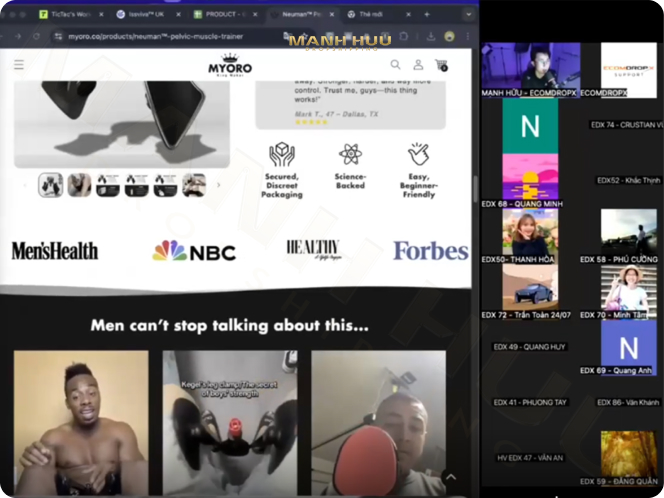
Task: Switch to the TicTac's browser tab
Action: (68, 15)
